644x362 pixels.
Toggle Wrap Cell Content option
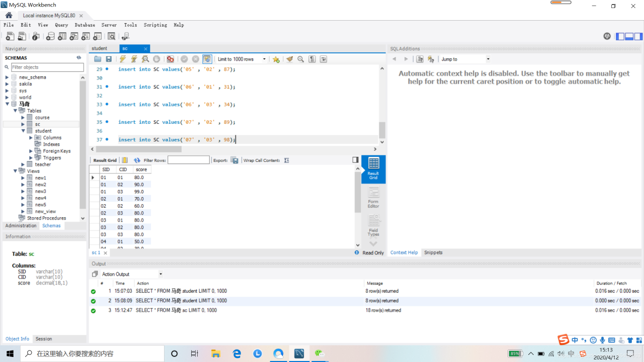286,160
